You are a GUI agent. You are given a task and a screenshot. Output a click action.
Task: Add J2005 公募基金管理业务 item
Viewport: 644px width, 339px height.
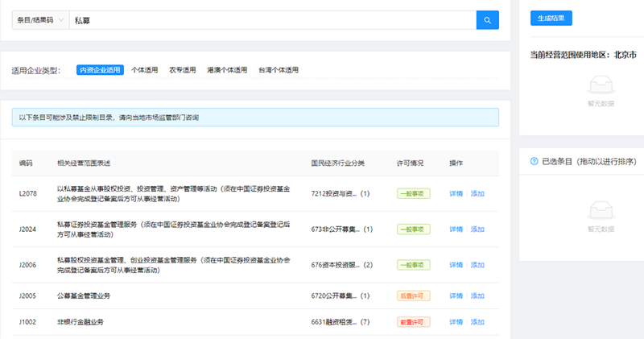477,296
